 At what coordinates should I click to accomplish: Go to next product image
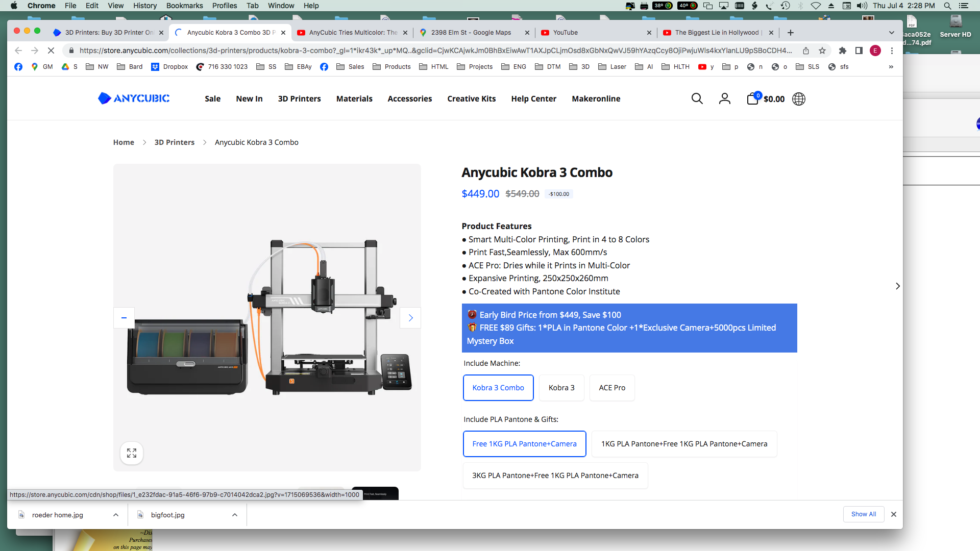(410, 318)
